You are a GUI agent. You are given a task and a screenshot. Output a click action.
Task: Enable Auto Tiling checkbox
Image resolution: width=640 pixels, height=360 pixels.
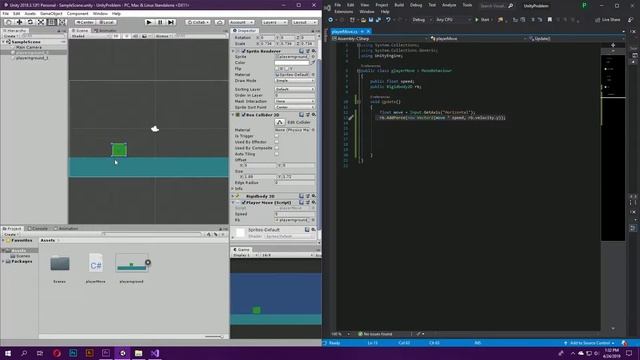coord(277,154)
